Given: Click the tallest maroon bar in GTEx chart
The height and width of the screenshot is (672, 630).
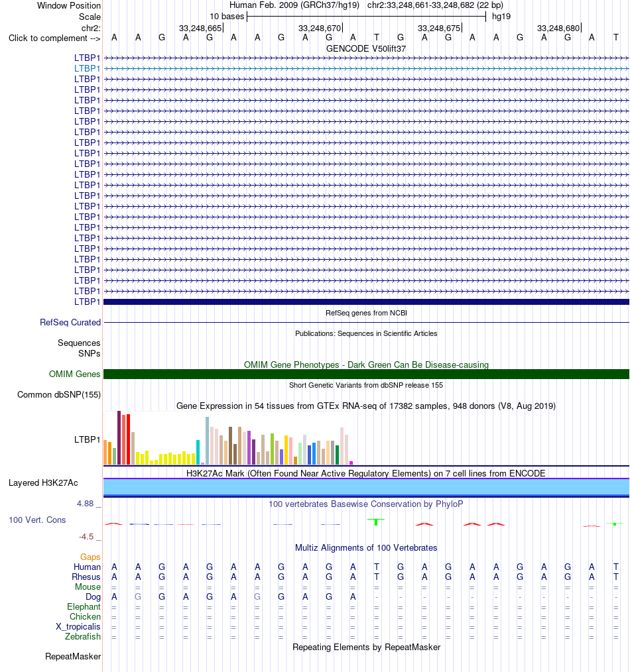Looking at the screenshot, I should click(x=119, y=437).
